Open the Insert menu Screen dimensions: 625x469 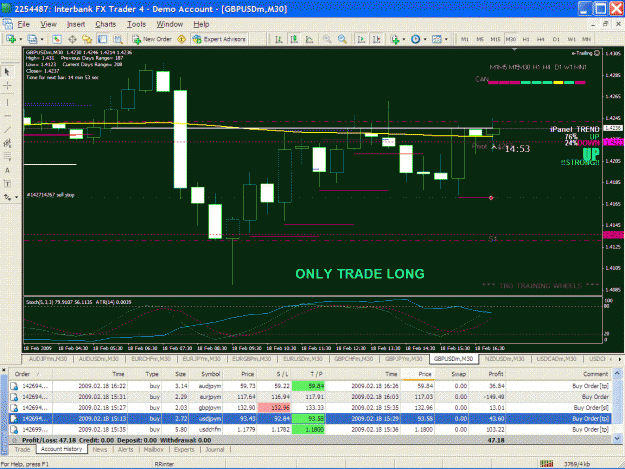(76, 24)
